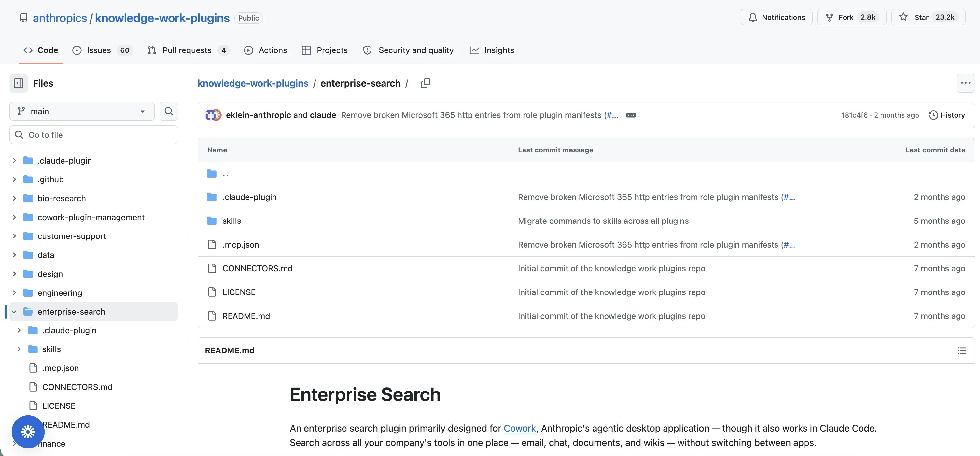Screen dimensions: 980x456
Task: Open .mcp.json in file table
Action: pos(241,245)
